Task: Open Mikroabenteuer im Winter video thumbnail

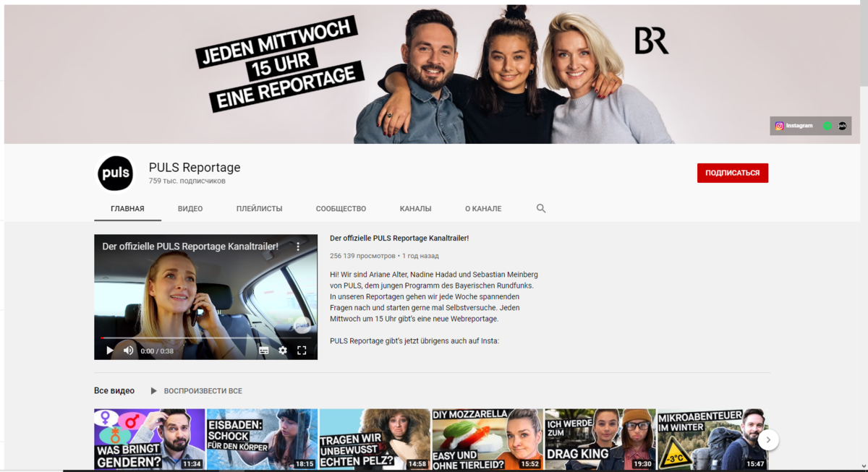Action: point(712,439)
